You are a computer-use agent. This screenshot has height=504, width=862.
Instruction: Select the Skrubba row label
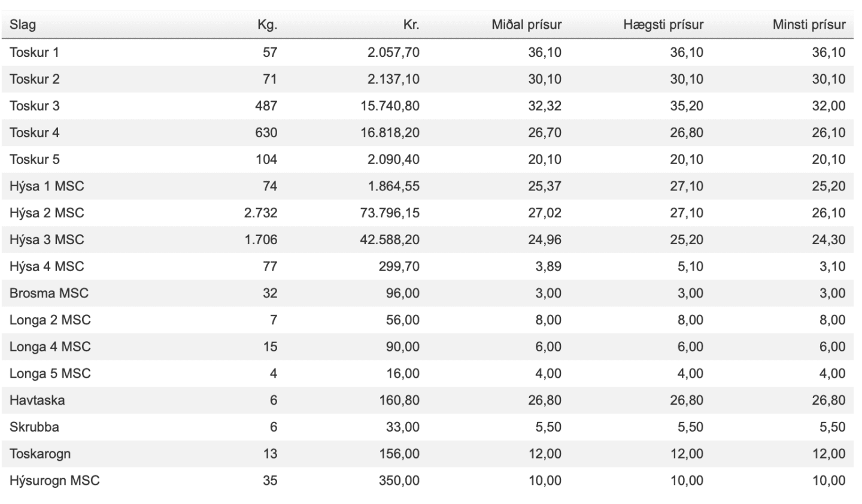tap(34, 427)
